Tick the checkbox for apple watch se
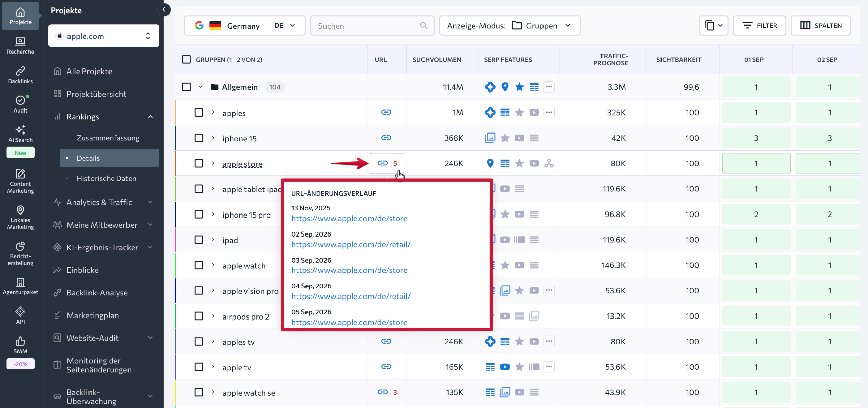Image resolution: width=868 pixels, height=408 pixels. point(199,392)
